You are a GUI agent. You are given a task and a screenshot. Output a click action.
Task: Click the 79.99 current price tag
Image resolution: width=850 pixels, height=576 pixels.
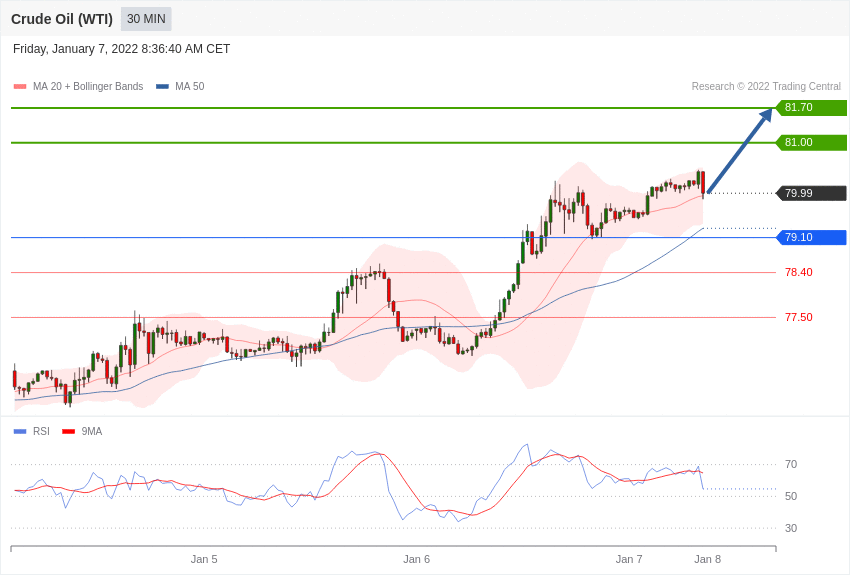tap(812, 193)
